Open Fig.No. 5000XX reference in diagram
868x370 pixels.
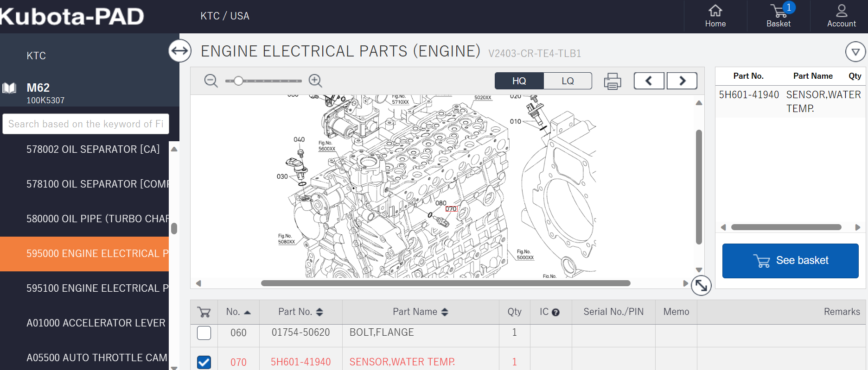(525, 255)
